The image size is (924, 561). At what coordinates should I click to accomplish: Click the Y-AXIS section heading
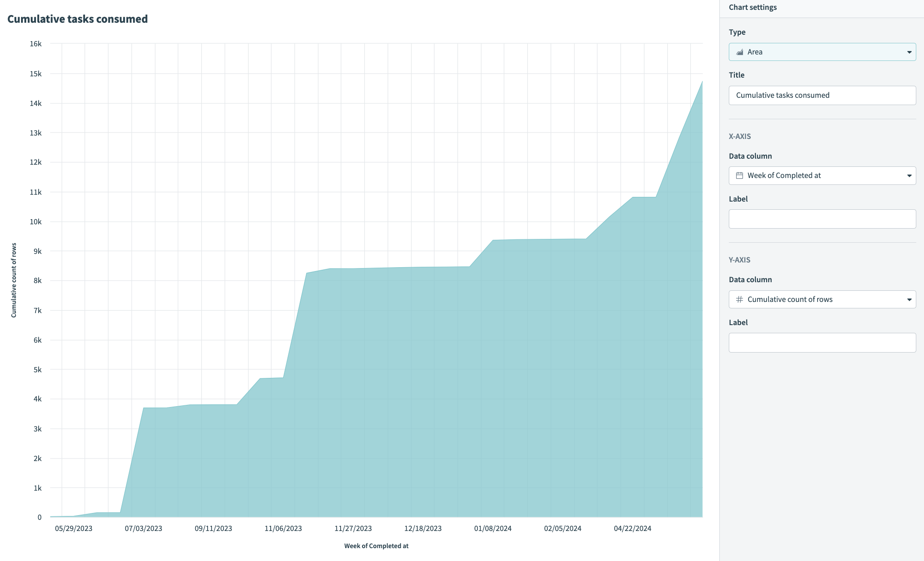point(740,260)
